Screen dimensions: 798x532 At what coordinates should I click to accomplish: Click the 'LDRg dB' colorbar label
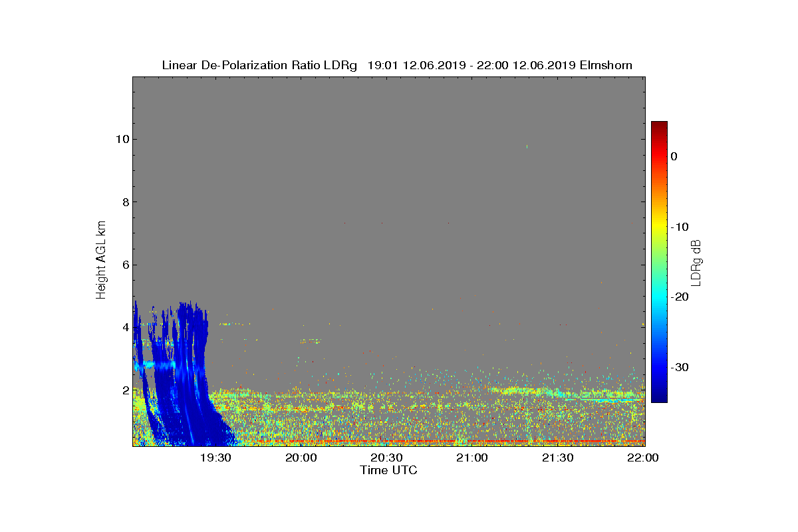(696, 262)
